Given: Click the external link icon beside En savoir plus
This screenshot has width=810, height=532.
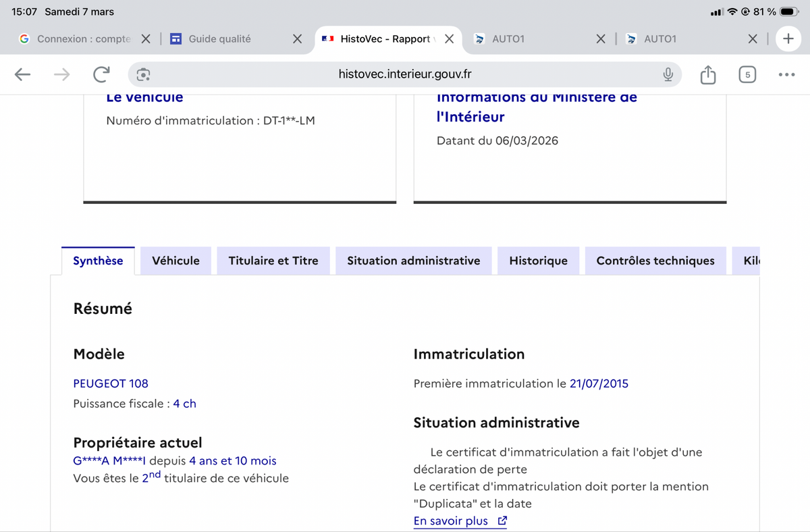Looking at the screenshot, I should pyautogui.click(x=502, y=521).
